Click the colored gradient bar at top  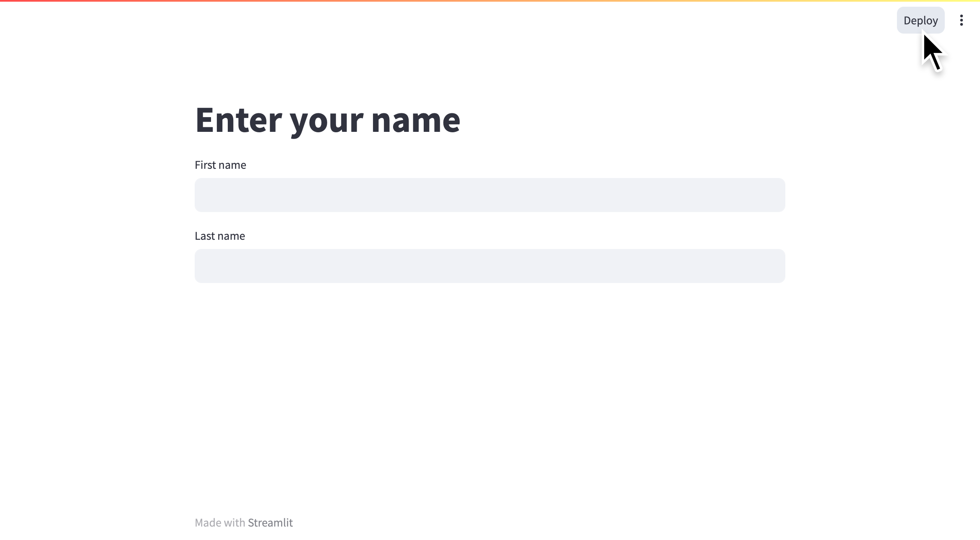[x=490, y=1]
